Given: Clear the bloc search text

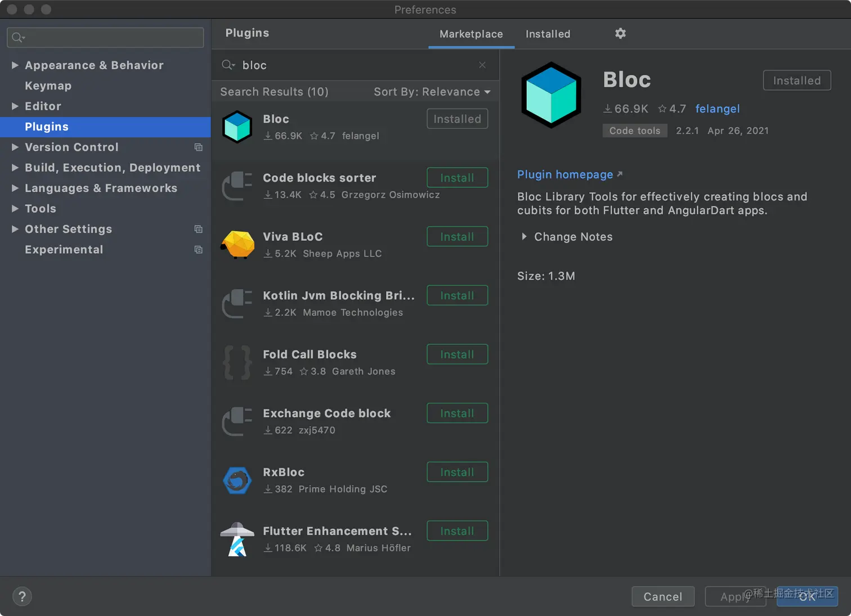Looking at the screenshot, I should tap(482, 65).
